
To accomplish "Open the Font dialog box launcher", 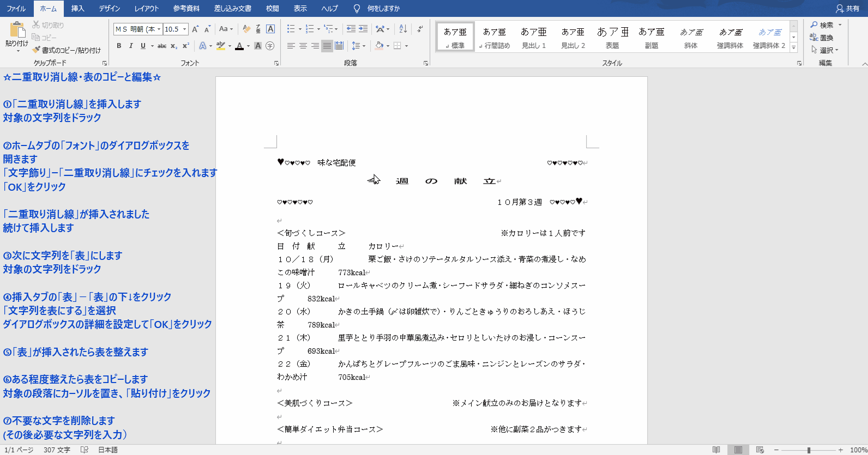I will click(x=276, y=63).
